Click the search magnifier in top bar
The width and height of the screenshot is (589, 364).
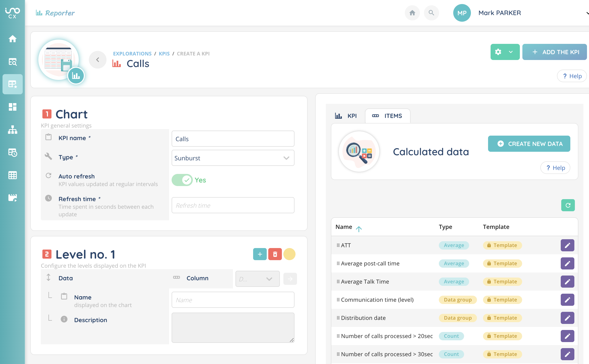click(431, 13)
